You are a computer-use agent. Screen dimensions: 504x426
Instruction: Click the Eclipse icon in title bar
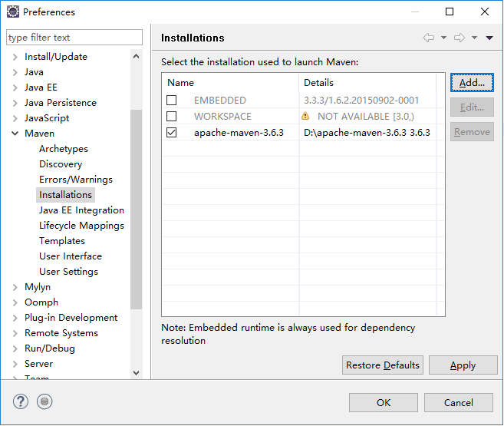pos(13,12)
